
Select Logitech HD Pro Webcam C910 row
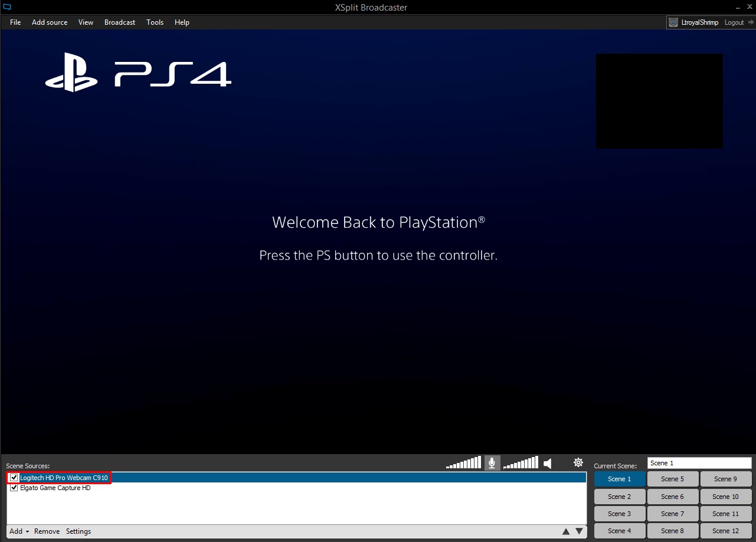297,478
